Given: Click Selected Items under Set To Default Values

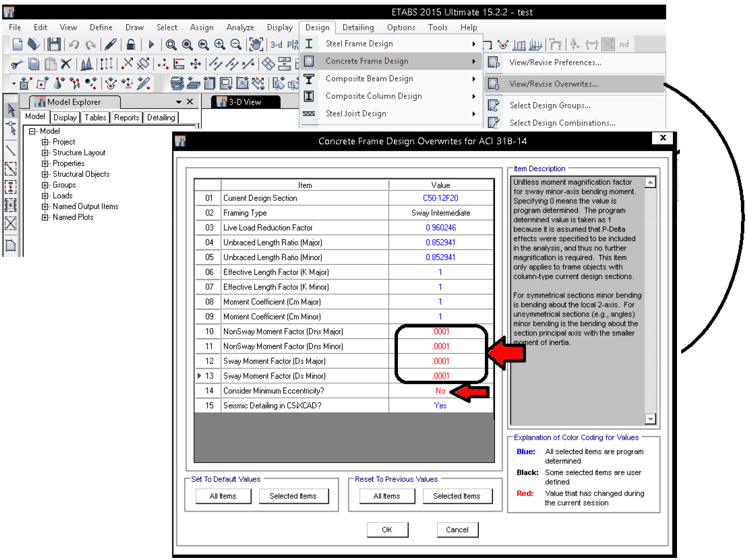Looking at the screenshot, I should [x=293, y=496].
